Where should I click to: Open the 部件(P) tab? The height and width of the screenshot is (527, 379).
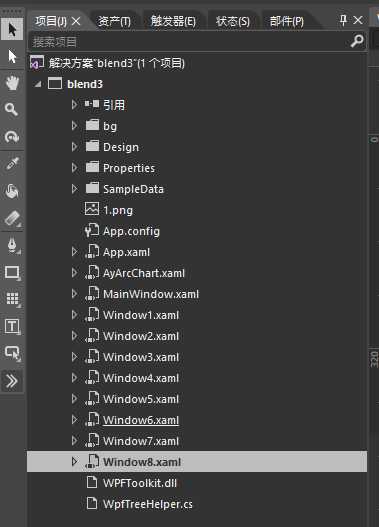[x=287, y=22]
